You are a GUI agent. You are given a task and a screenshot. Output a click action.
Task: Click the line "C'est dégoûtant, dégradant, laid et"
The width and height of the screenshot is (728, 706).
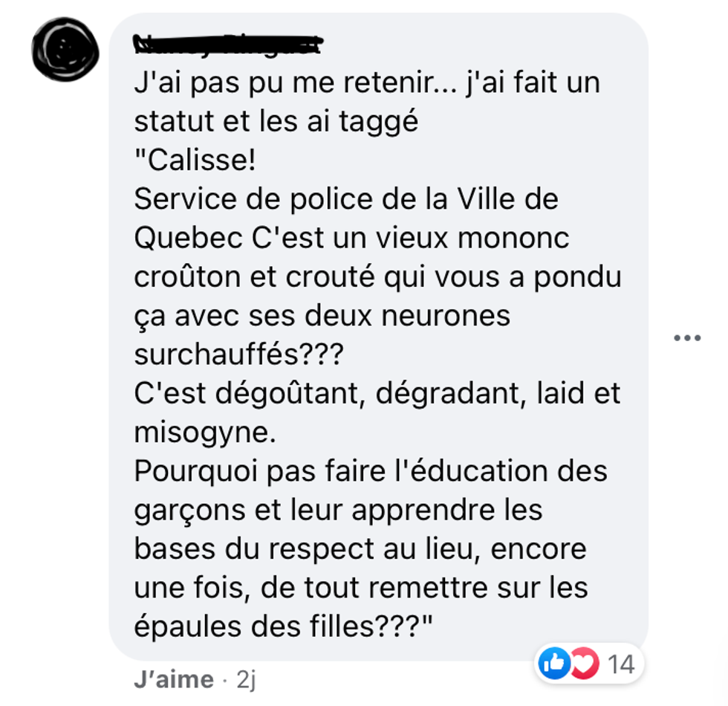tap(377, 393)
